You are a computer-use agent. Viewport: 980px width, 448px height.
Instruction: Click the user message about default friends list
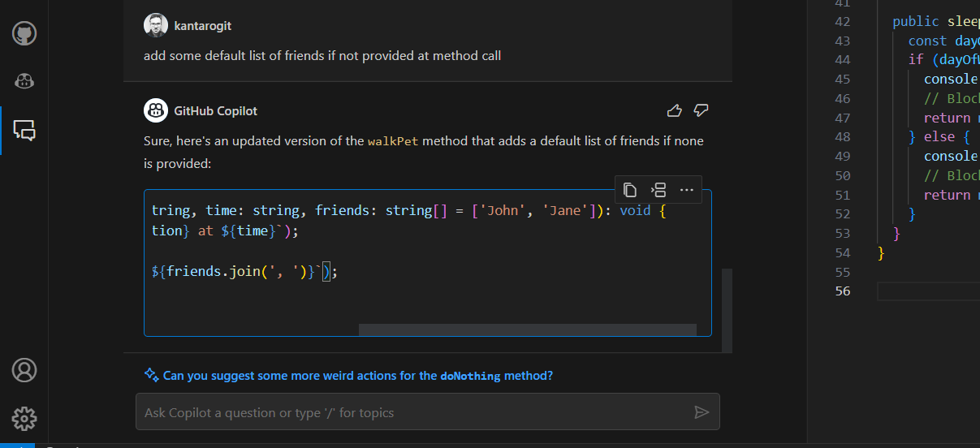click(x=322, y=56)
